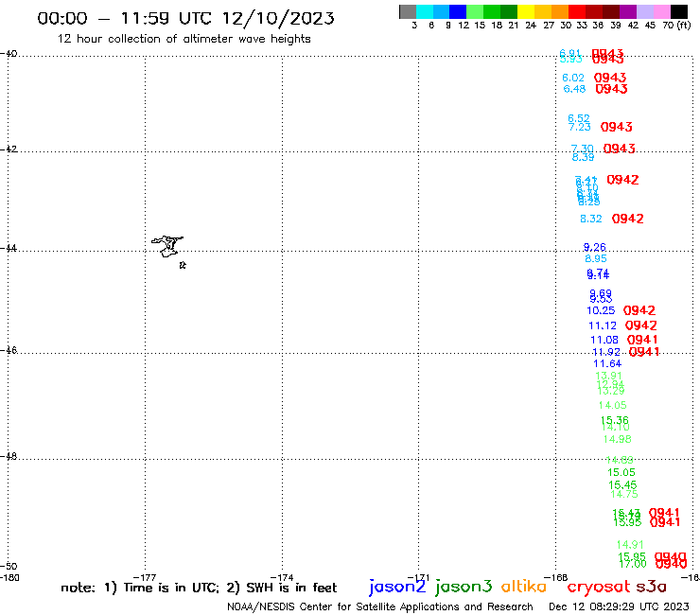
Task: Click the wave height value 14.98
Action: (618, 439)
